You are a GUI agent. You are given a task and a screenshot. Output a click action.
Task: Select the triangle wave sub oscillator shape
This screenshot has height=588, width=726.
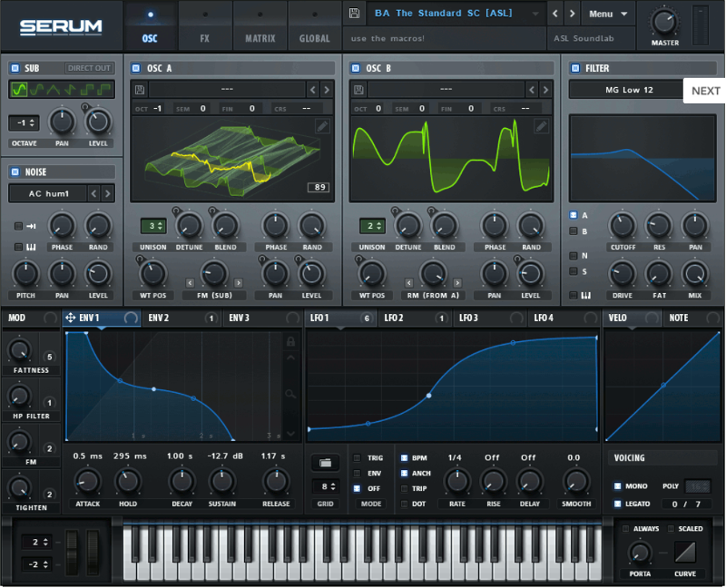54,89
